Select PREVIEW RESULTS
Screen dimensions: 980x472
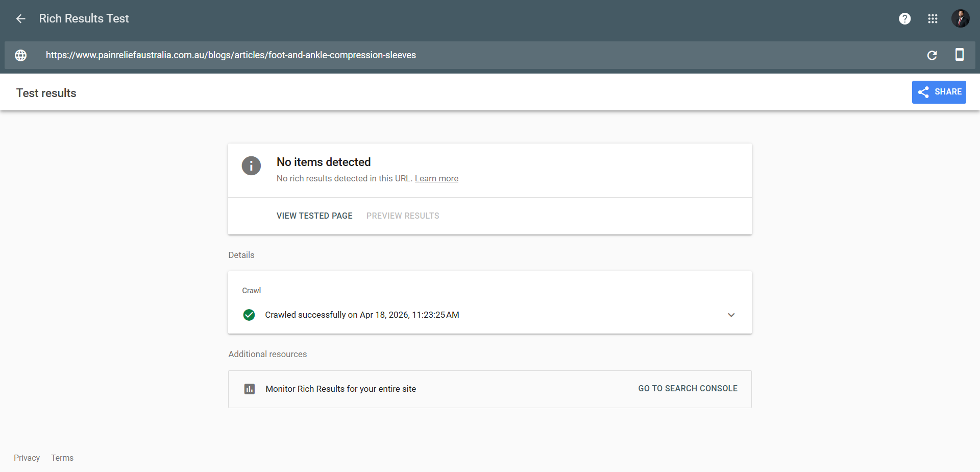(403, 216)
